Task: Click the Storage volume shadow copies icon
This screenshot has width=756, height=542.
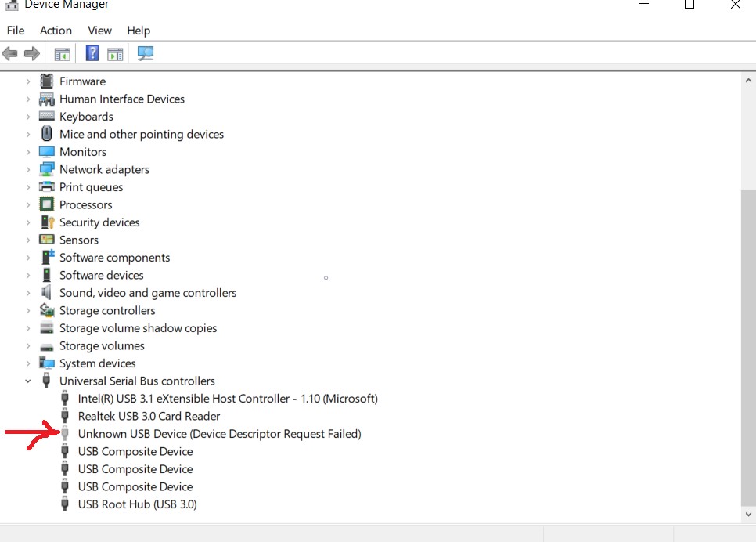Action: (47, 327)
